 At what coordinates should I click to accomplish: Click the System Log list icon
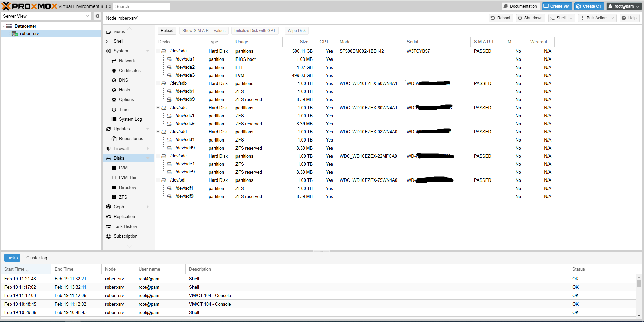114,119
